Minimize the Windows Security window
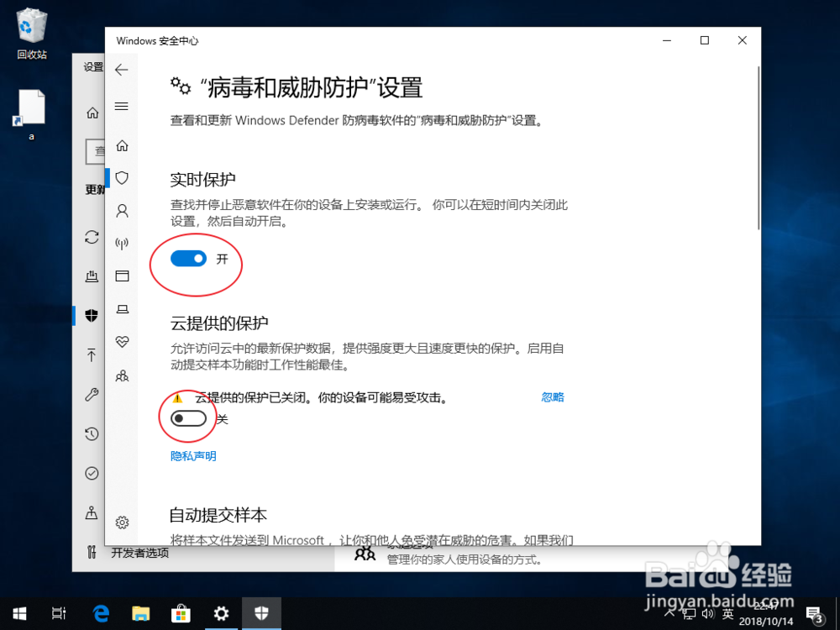 click(x=667, y=40)
